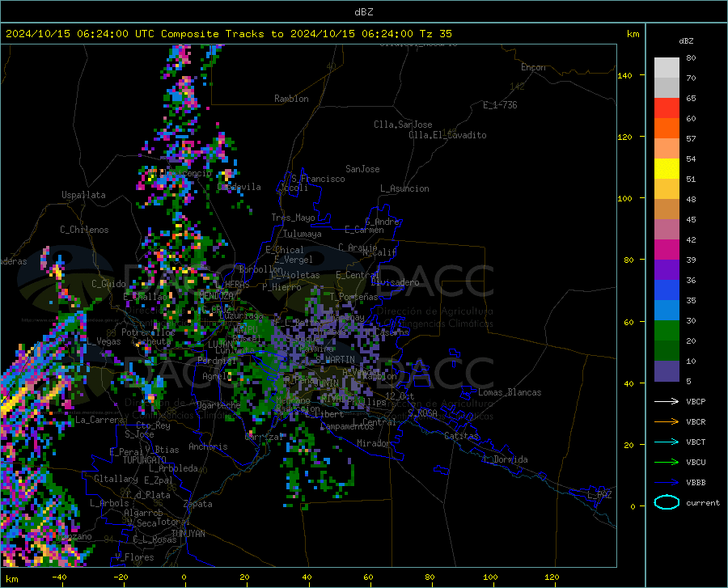The height and width of the screenshot is (588, 728).
Task: Click the Tulumaya map label
Action: click(302, 234)
